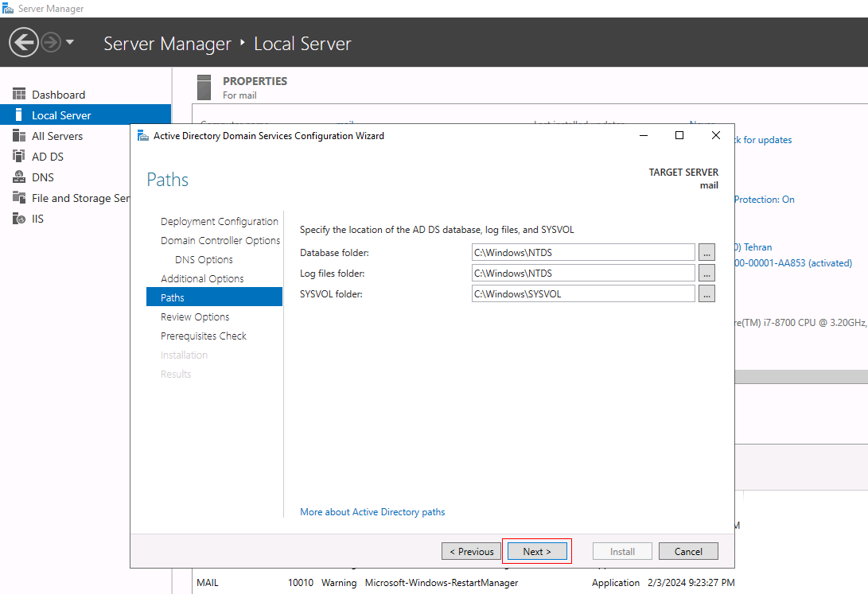Click the Next button

point(537,551)
